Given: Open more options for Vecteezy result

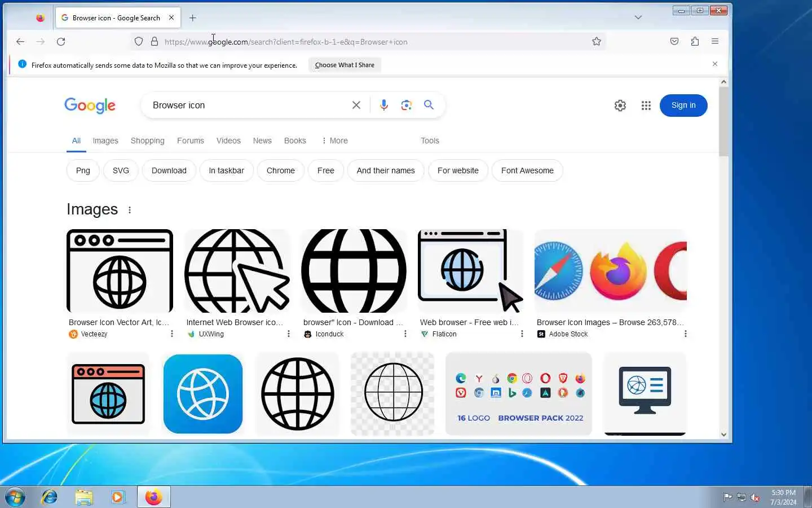Looking at the screenshot, I should (x=172, y=334).
